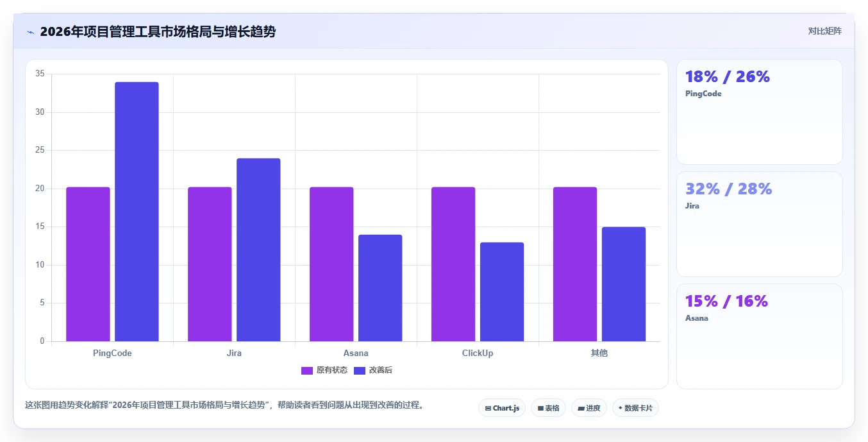Click Asana's purple 原有状态 bar

coord(331,264)
